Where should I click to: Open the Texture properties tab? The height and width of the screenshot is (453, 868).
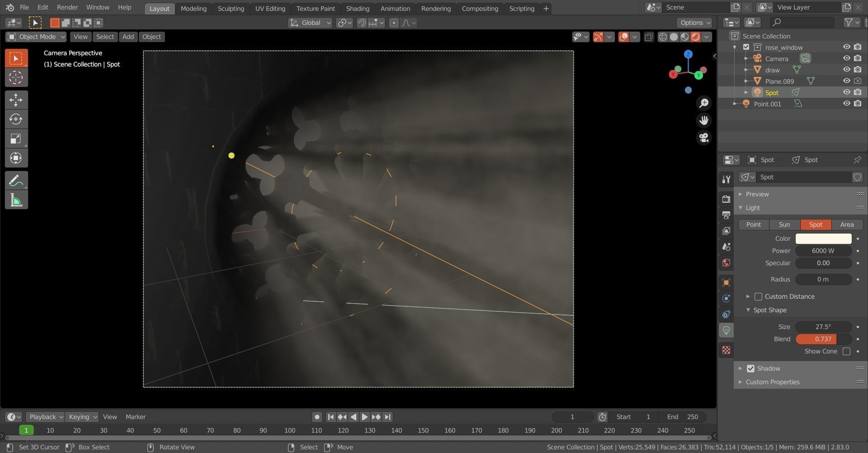(x=726, y=350)
